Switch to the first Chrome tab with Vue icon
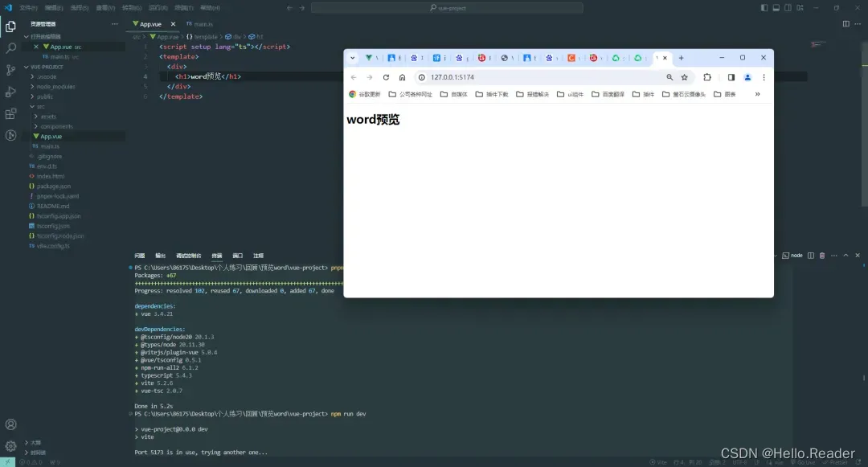 (369, 58)
